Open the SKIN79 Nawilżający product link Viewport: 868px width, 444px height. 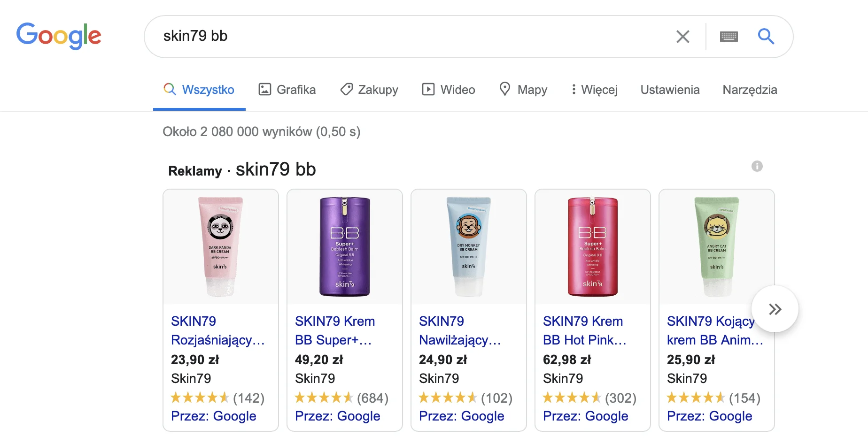coord(459,330)
